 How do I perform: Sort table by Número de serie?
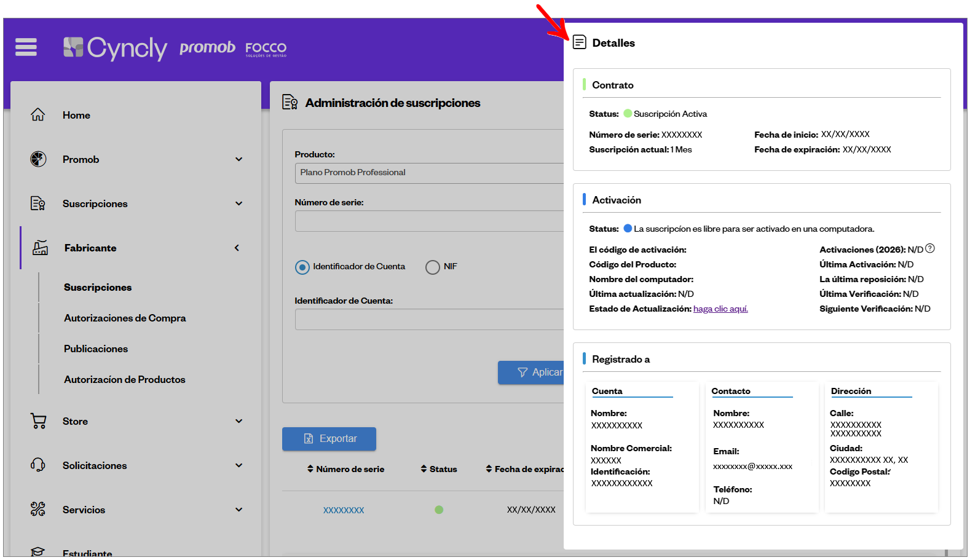(345, 469)
